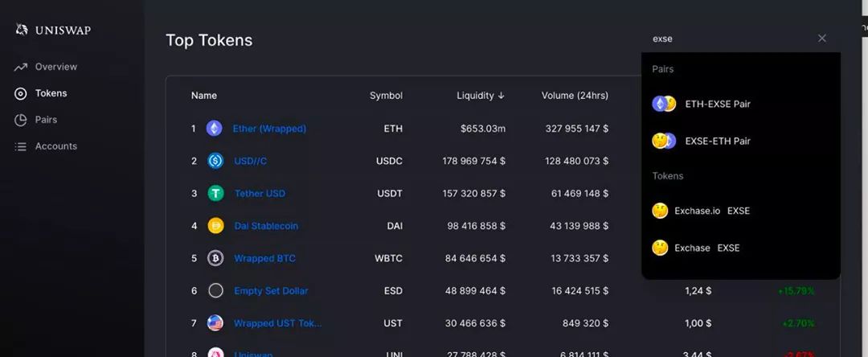Screen dimensions: 868x357
Task: Click the Wrapped BTC token icon
Action: [x=215, y=258]
